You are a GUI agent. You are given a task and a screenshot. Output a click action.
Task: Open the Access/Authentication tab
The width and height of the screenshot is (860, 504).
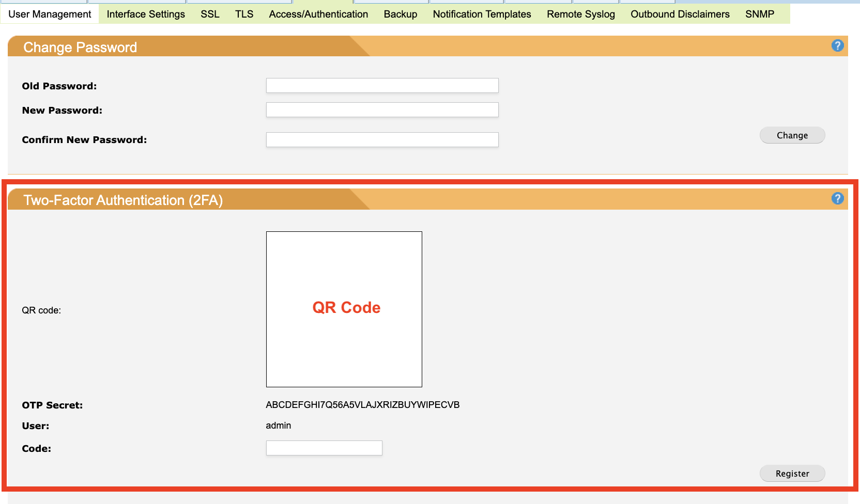tap(318, 14)
